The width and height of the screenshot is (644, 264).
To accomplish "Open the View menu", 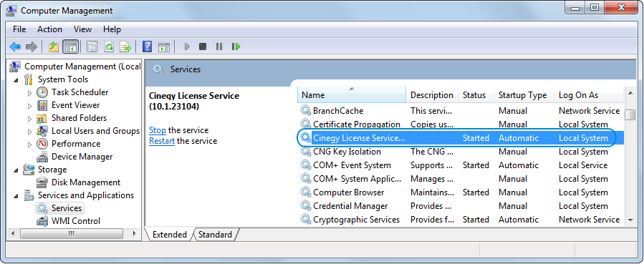I will pyautogui.click(x=82, y=29).
